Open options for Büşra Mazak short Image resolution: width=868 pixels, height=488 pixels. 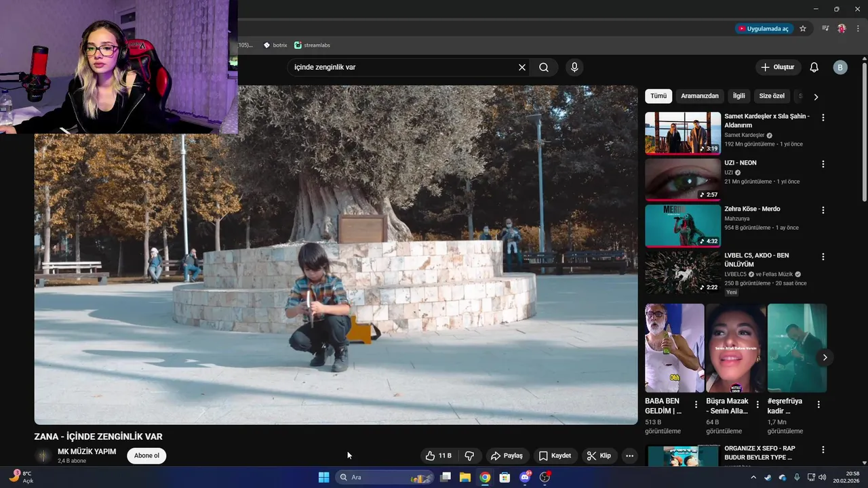(x=757, y=405)
